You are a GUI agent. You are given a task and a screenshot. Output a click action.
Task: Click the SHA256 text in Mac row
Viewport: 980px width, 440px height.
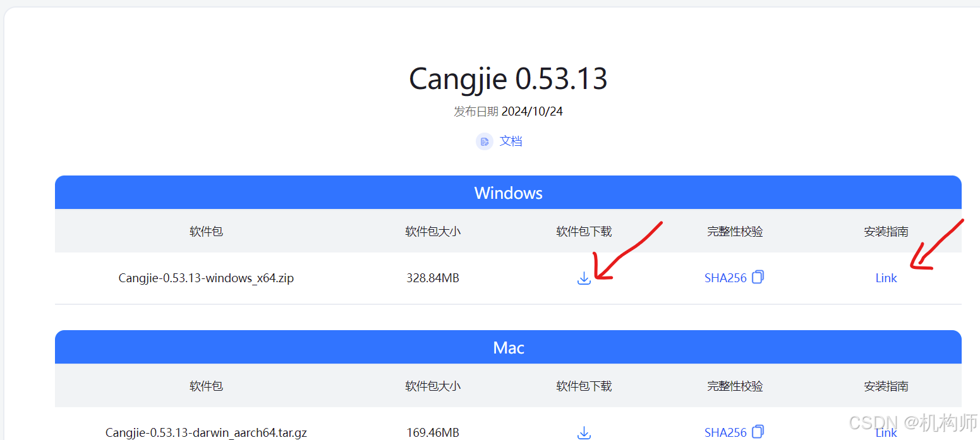tap(725, 432)
